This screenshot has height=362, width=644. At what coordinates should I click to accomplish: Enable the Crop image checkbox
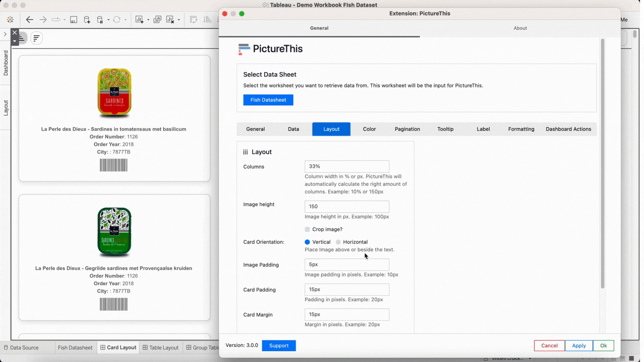tap(307, 230)
